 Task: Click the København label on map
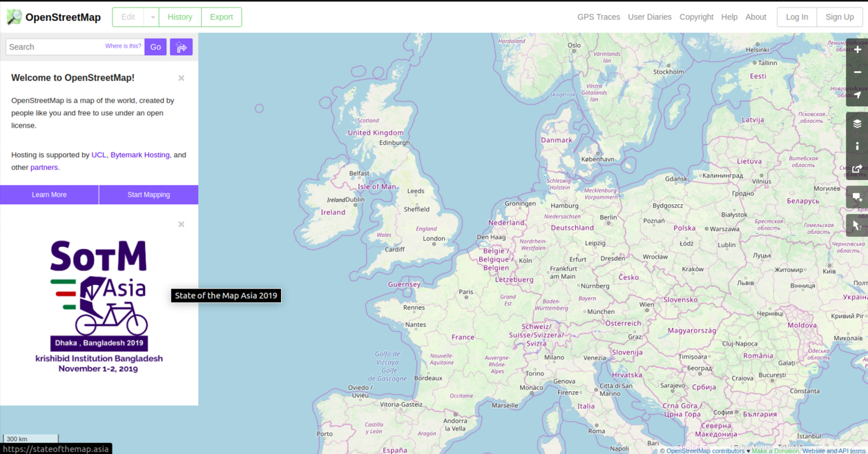click(x=597, y=159)
